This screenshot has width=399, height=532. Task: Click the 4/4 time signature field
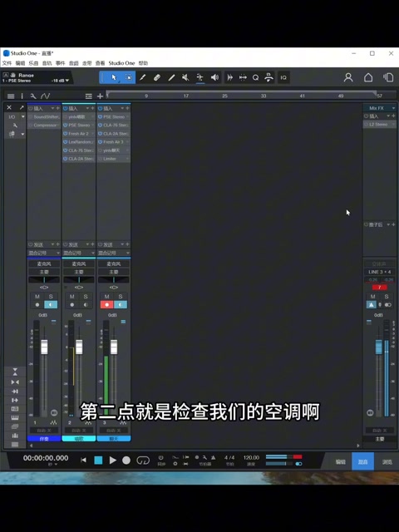point(229,457)
